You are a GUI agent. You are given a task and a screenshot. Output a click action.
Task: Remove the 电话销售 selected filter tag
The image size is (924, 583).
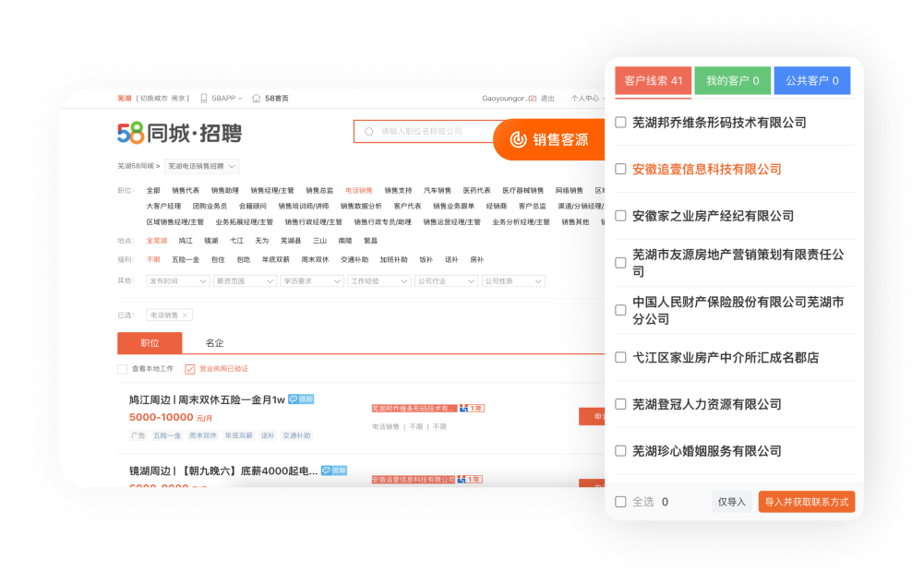click(x=185, y=315)
